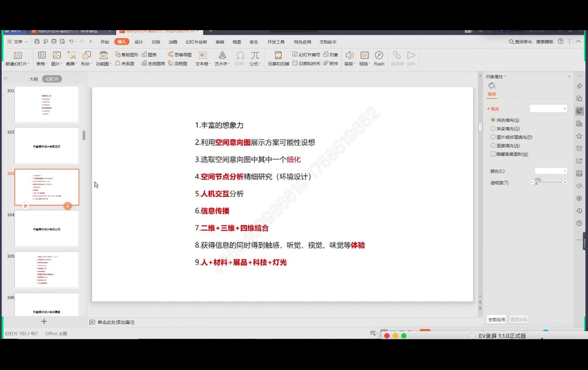Image resolution: width=588 pixels, height=370 pixels.
Task: Insert Flash object
Action: [x=379, y=58]
